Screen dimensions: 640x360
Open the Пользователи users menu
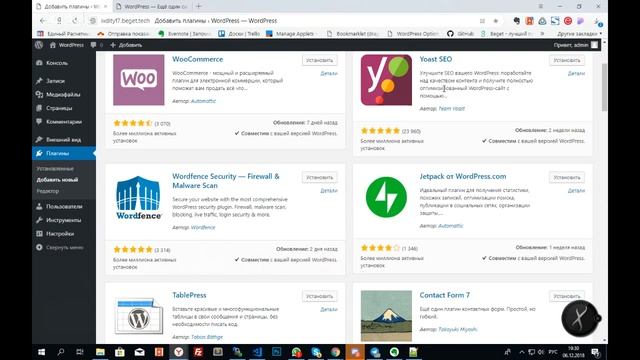click(64, 207)
